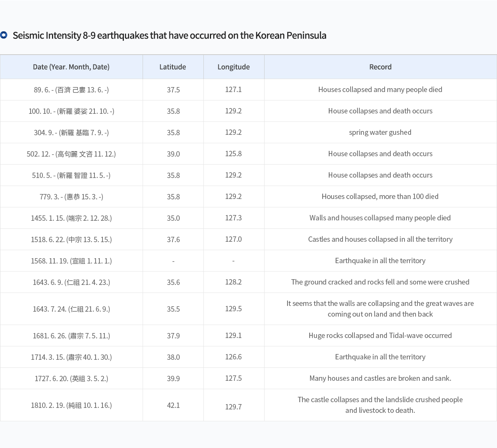
Task: Select the 1455. 1. 15. date entry
Action: tap(71, 218)
